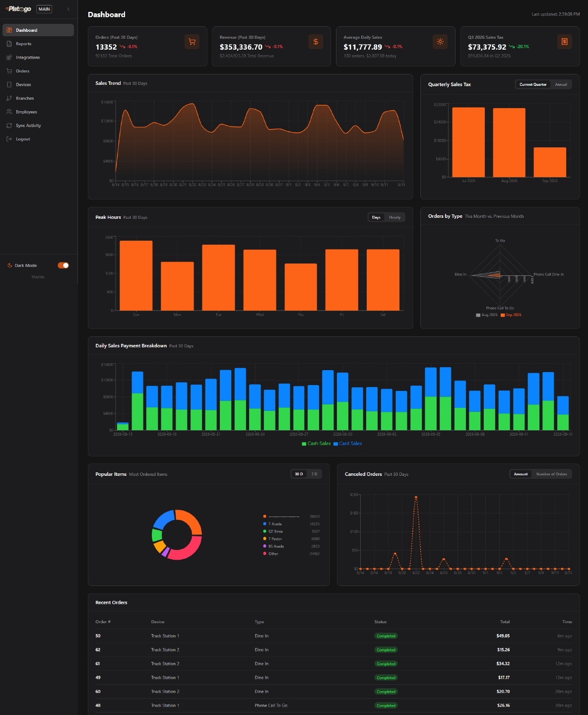The height and width of the screenshot is (715, 588).
Task: Click the Sep 2026 sales tax bar
Action: [550, 162]
